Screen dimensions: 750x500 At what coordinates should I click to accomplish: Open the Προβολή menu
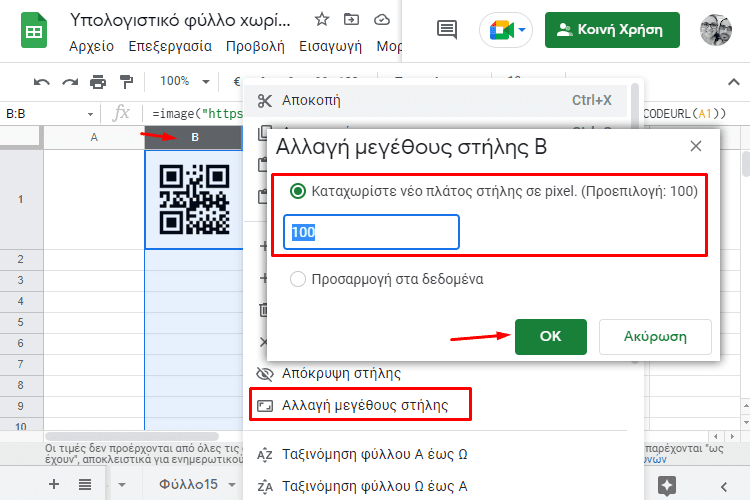tap(255, 46)
